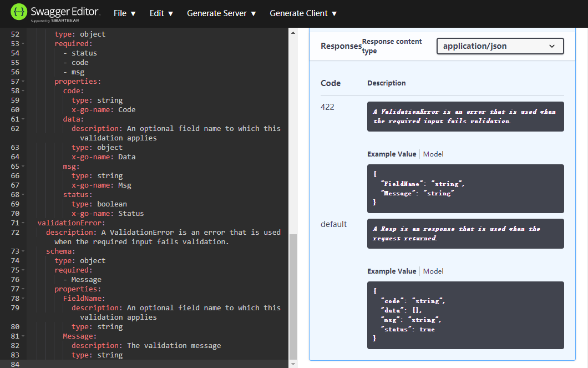This screenshot has width=588, height=368.
Task: Open the Edit menu
Action: (x=161, y=13)
